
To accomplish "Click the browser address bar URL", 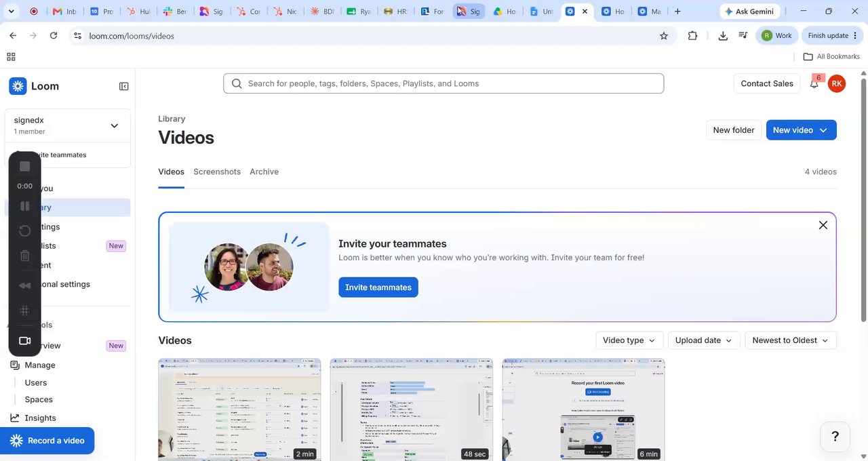I will point(132,36).
